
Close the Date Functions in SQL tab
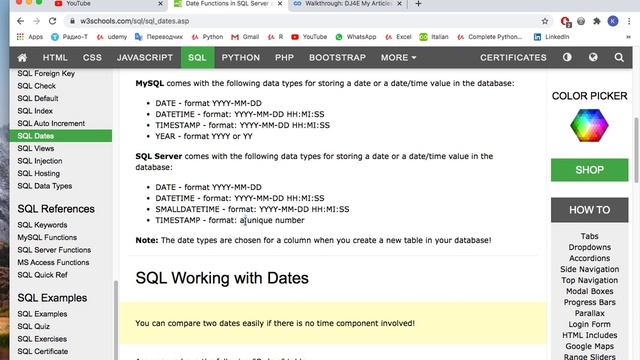[280, 4]
